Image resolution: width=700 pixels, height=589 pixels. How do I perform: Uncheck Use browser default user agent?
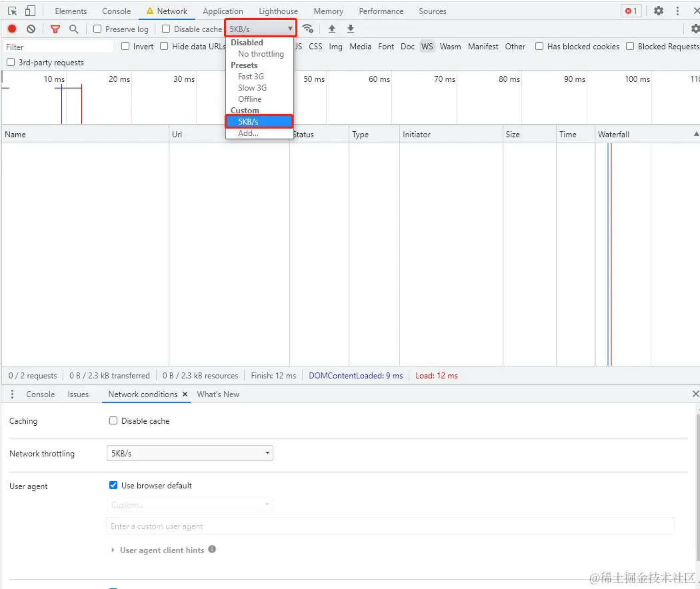tap(113, 485)
